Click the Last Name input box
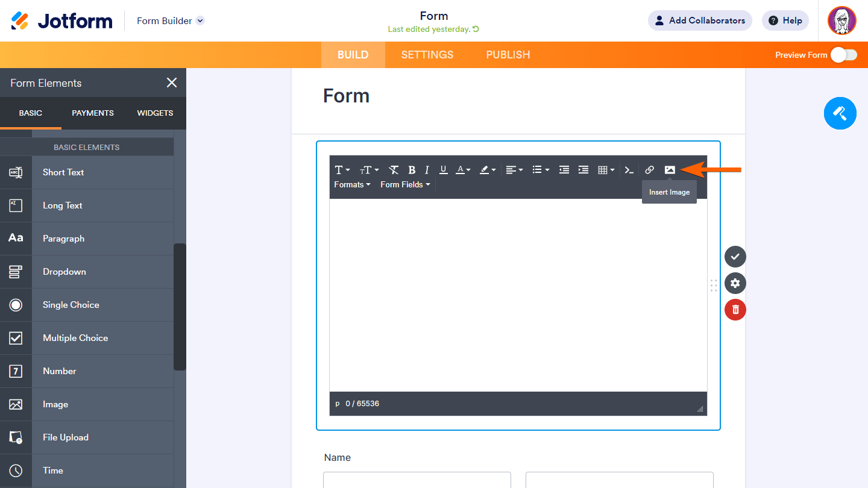868x488 pixels. click(620, 480)
